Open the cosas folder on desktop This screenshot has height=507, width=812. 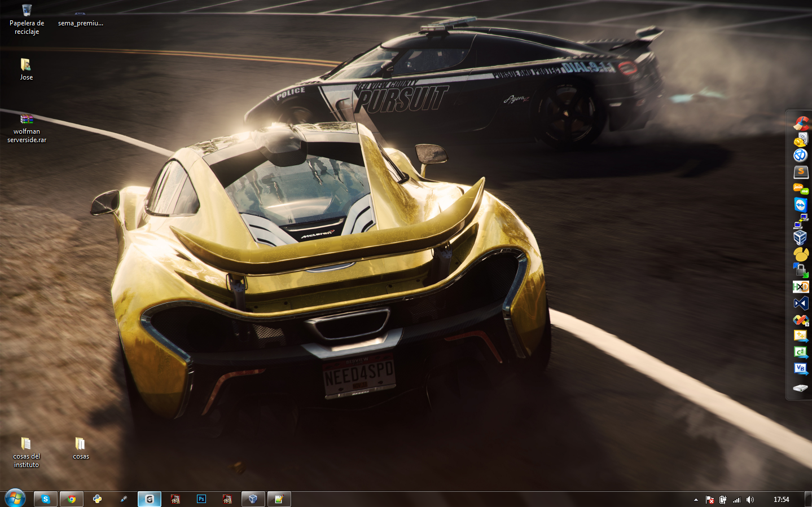[x=81, y=448]
